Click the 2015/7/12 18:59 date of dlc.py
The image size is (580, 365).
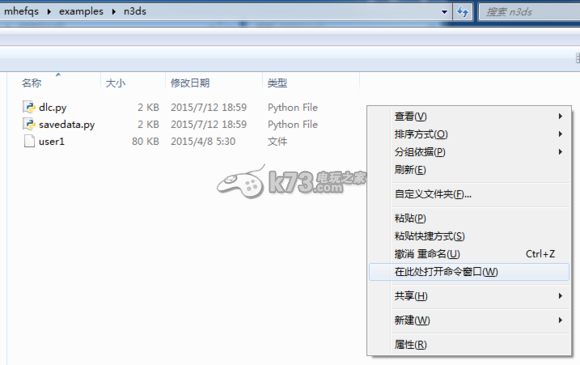tap(208, 107)
